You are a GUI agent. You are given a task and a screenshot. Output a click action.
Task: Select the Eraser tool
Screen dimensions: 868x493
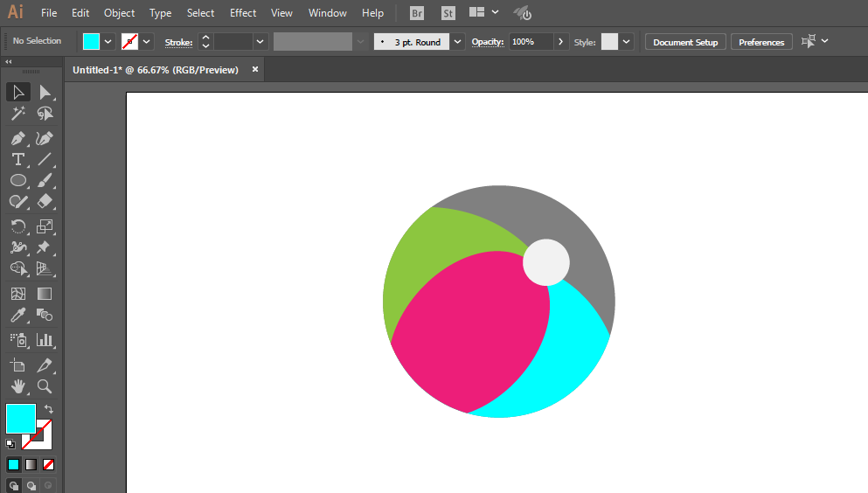coord(45,201)
